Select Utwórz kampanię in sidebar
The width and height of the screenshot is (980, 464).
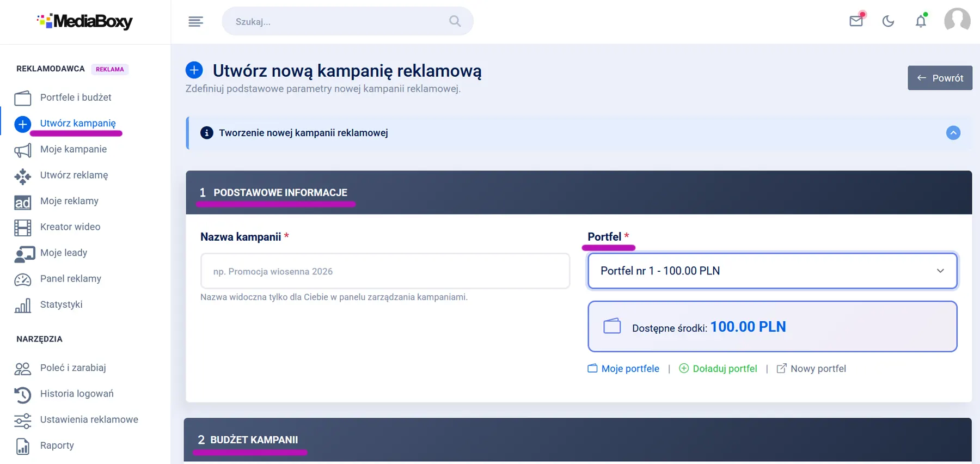(78, 124)
